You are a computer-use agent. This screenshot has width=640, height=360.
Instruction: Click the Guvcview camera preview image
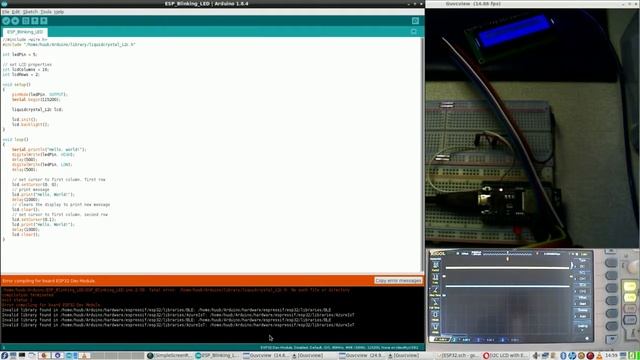point(532,128)
